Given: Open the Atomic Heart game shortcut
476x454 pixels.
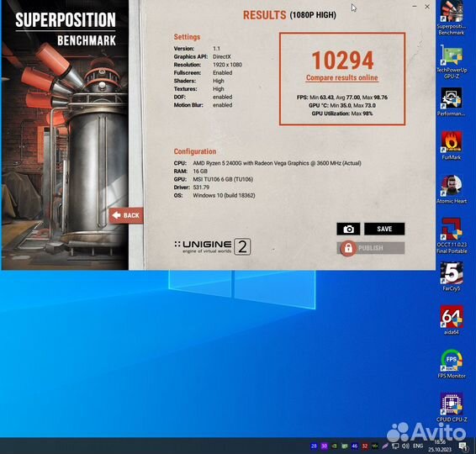Looking at the screenshot, I should tap(451, 189).
